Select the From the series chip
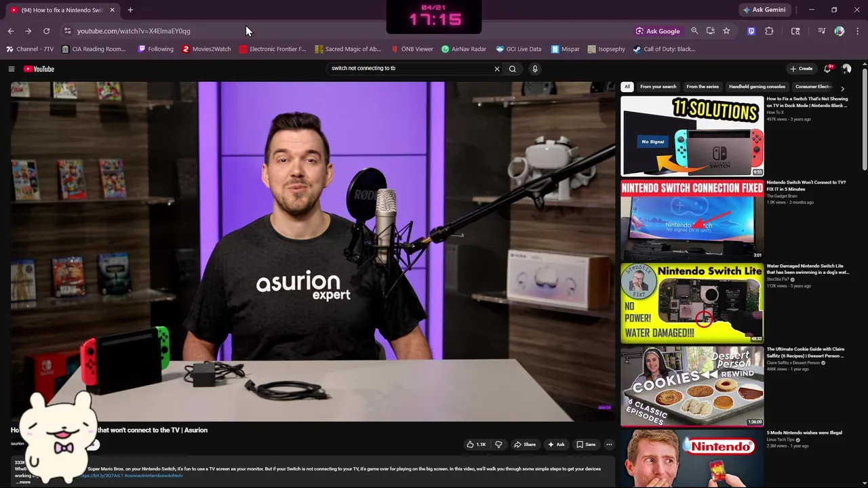The image size is (868, 488). (x=703, y=87)
